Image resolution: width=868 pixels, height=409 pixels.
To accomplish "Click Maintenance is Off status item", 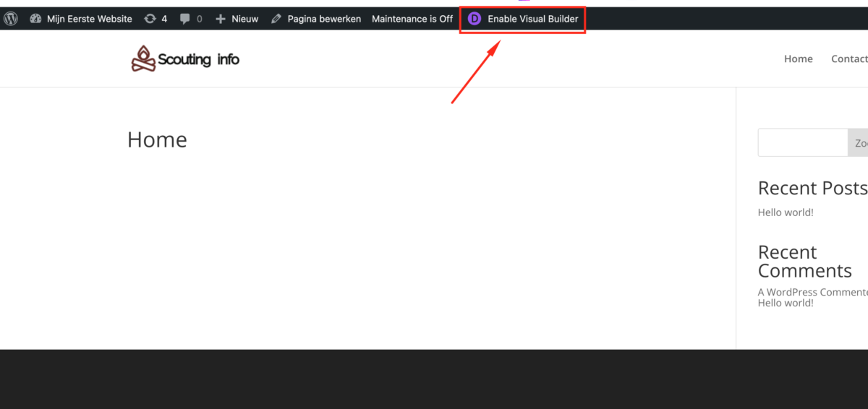I will point(412,19).
